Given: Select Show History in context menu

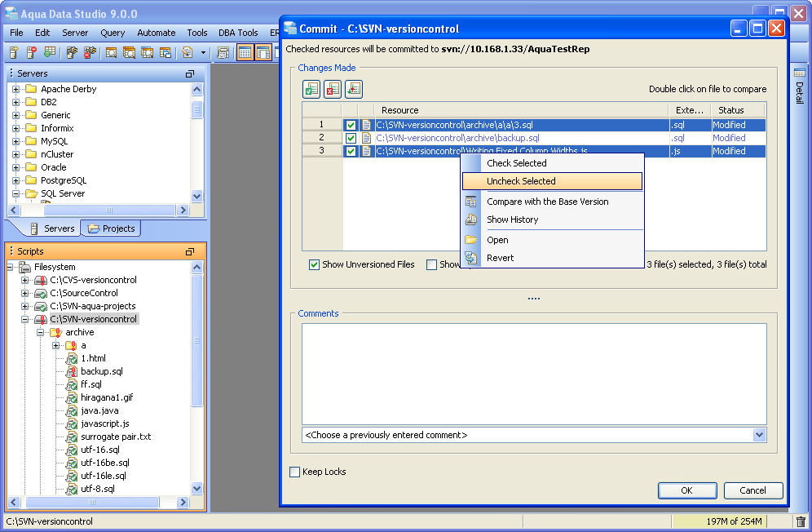Looking at the screenshot, I should click(x=552, y=219).
